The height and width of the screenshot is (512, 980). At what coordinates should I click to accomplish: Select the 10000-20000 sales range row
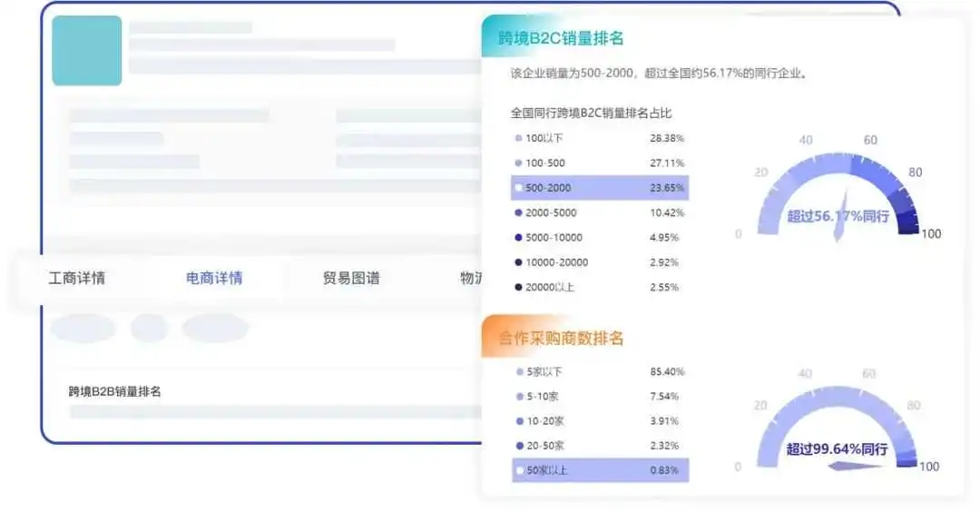[600, 262]
